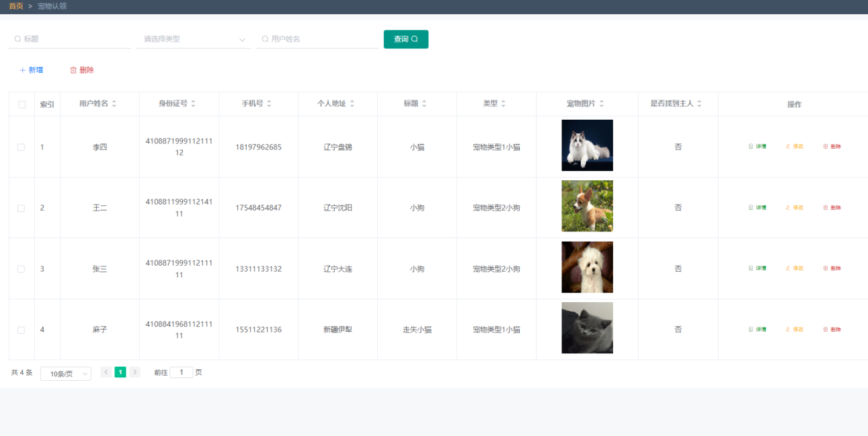The image size is (868, 436).
Task: Check the checkbox for row 麻子
Action: pyautogui.click(x=22, y=330)
